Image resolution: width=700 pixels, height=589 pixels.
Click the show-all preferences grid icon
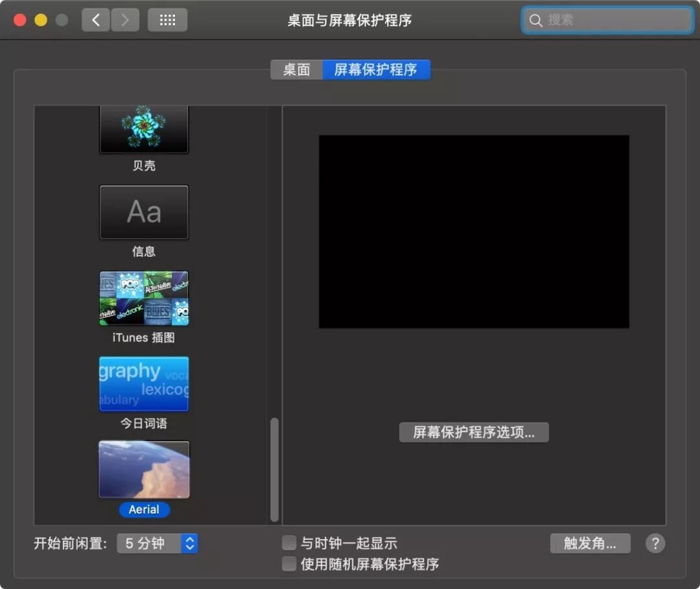click(167, 20)
